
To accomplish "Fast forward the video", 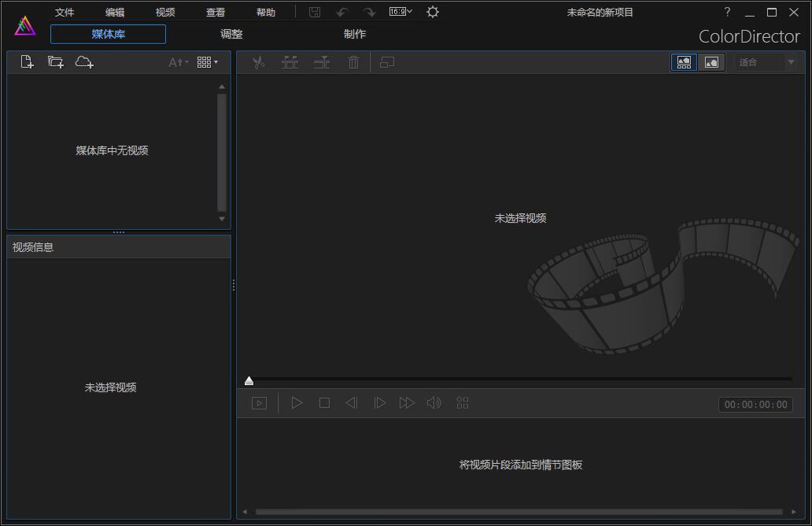I will coord(407,403).
